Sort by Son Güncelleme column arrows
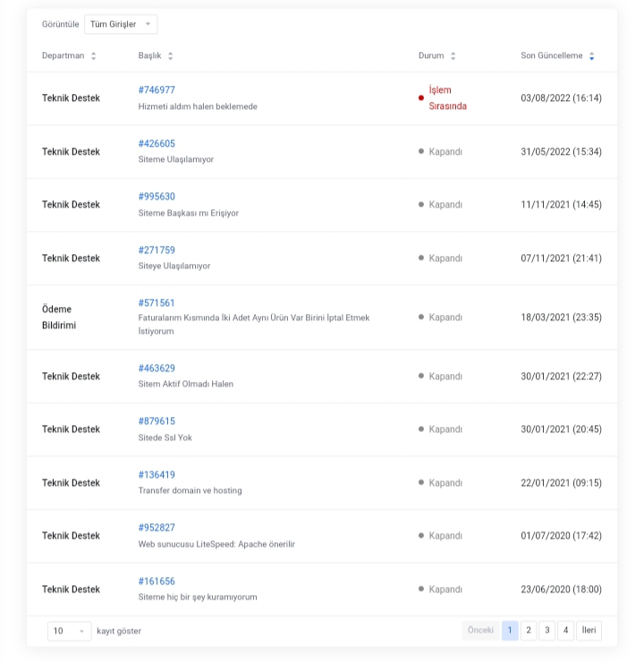Image resolution: width=644 pixels, height=663 pixels. click(x=591, y=55)
